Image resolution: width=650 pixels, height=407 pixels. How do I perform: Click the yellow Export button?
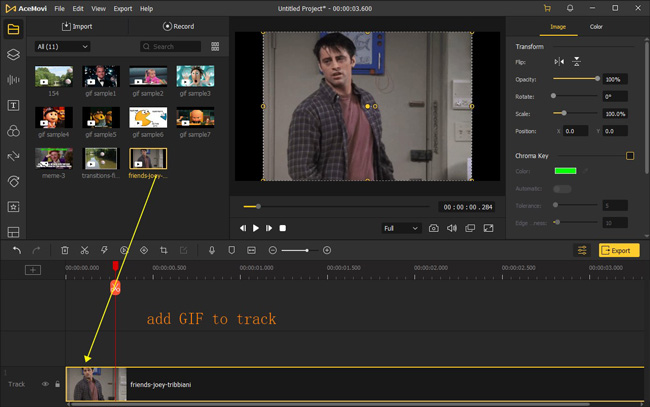point(619,250)
